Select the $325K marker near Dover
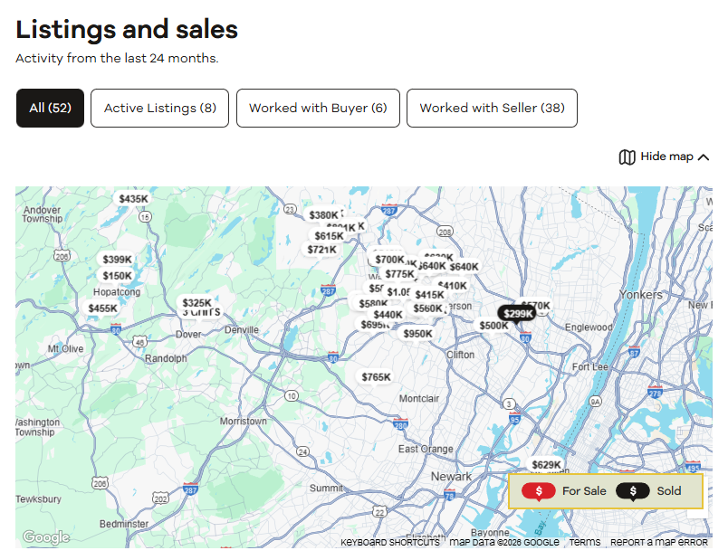Viewport: 728px width, 560px height. click(x=196, y=303)
